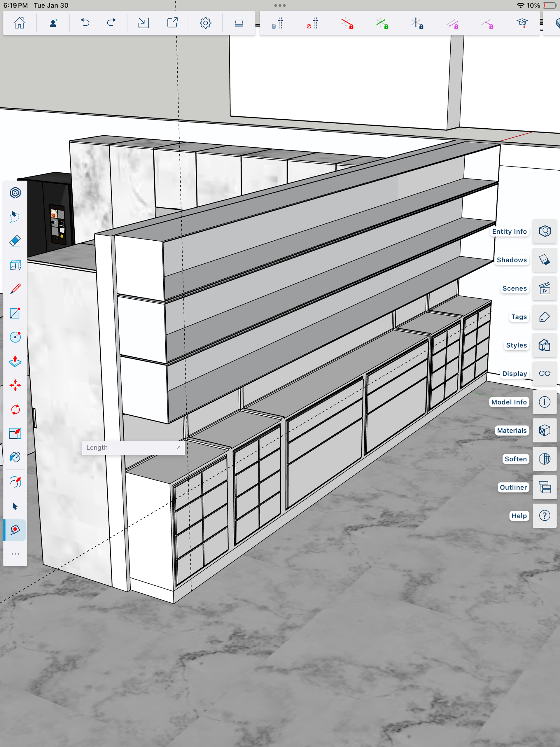Select the Circle drawing tool

[15, 337]
